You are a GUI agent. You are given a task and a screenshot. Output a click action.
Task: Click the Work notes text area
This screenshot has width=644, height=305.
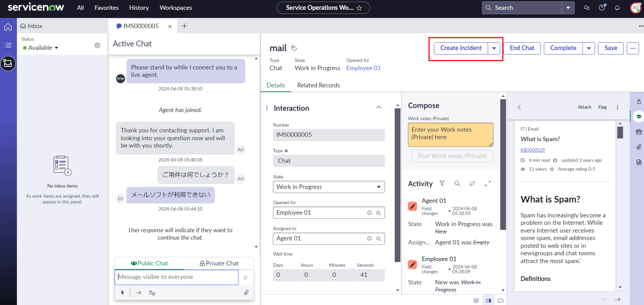(450, 134)
